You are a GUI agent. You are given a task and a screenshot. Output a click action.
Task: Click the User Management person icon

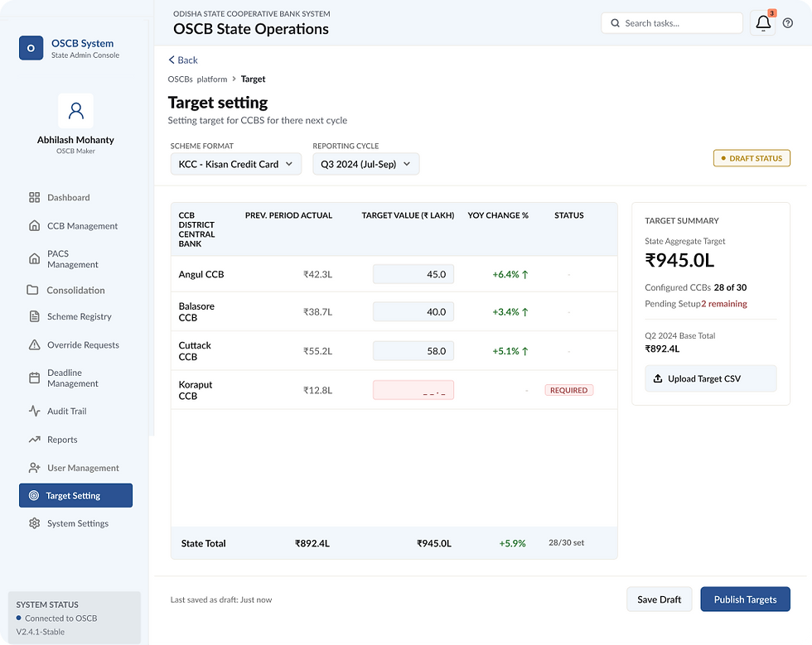pyautogui.click(x=34, y=468)
